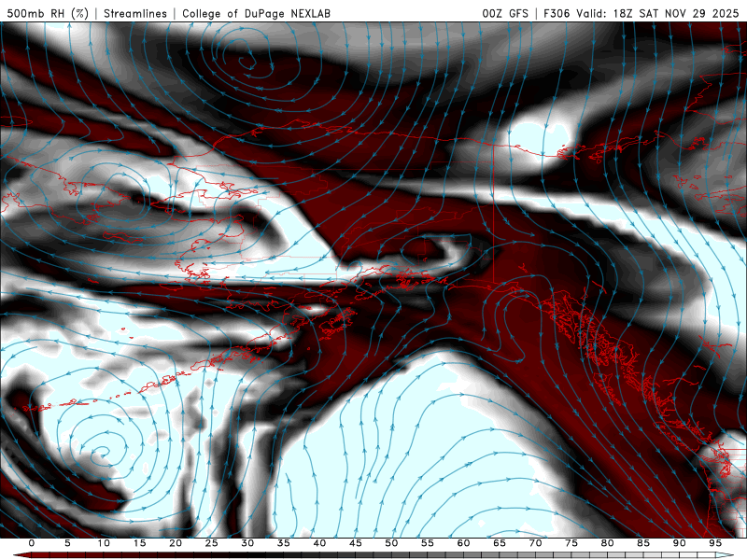Click the '10' value on the color scale
Screen dimensions: 747x560
tap(104, 543)
